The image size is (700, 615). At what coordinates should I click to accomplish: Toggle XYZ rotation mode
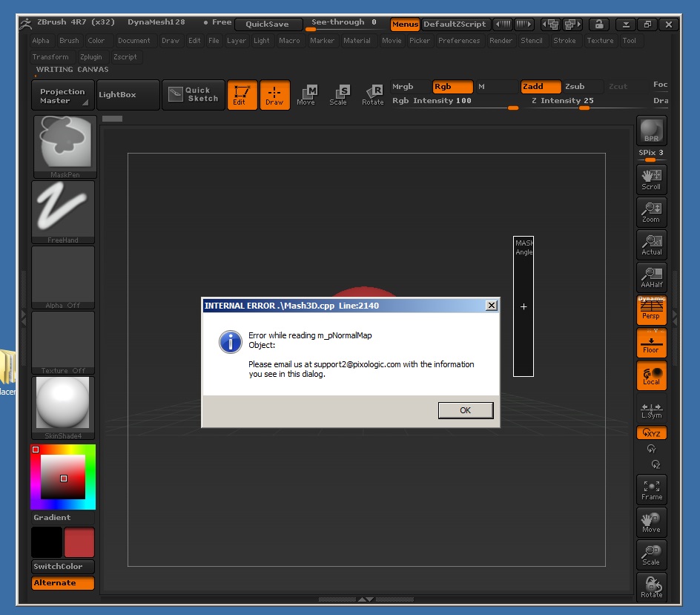click(651, 433)
